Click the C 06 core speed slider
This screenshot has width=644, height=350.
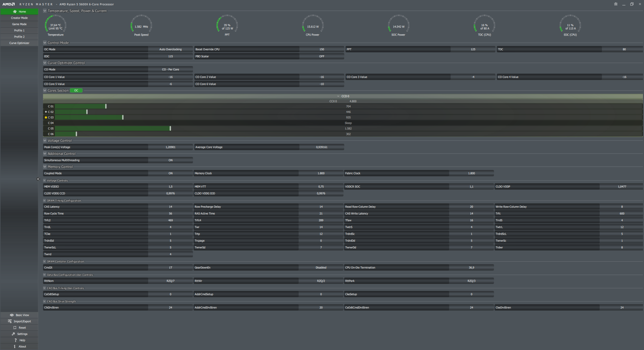tap(76, 134)
